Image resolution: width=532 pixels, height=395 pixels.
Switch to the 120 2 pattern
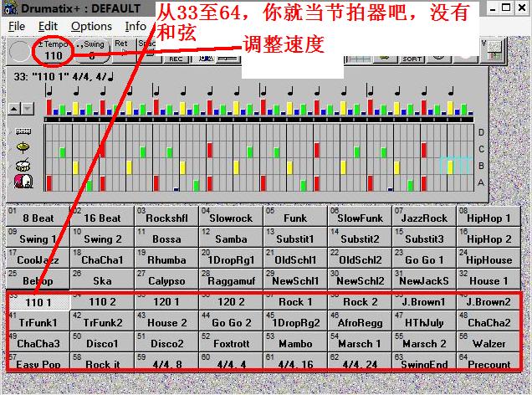point(231,301)
